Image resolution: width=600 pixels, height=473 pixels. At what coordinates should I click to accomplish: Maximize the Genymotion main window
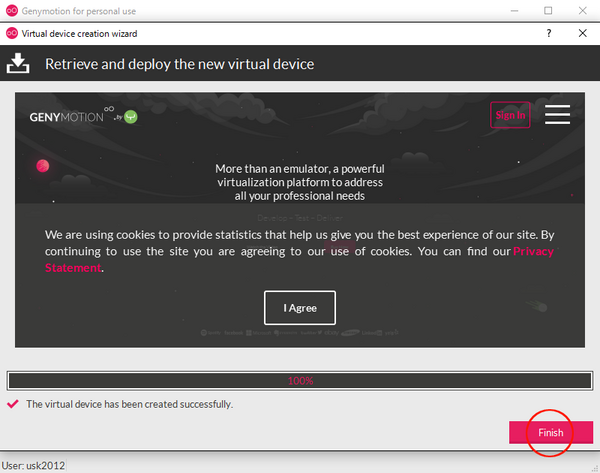coord(548,11)
